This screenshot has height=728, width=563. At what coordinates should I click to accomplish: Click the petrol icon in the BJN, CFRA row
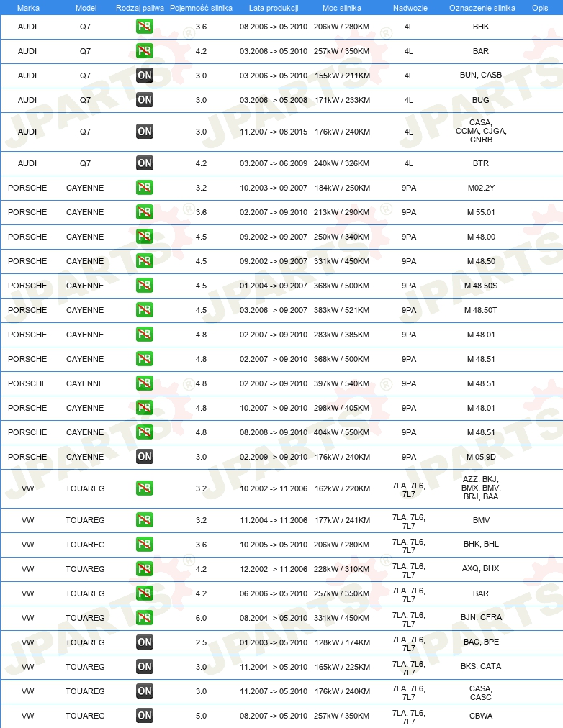point(145,617)
